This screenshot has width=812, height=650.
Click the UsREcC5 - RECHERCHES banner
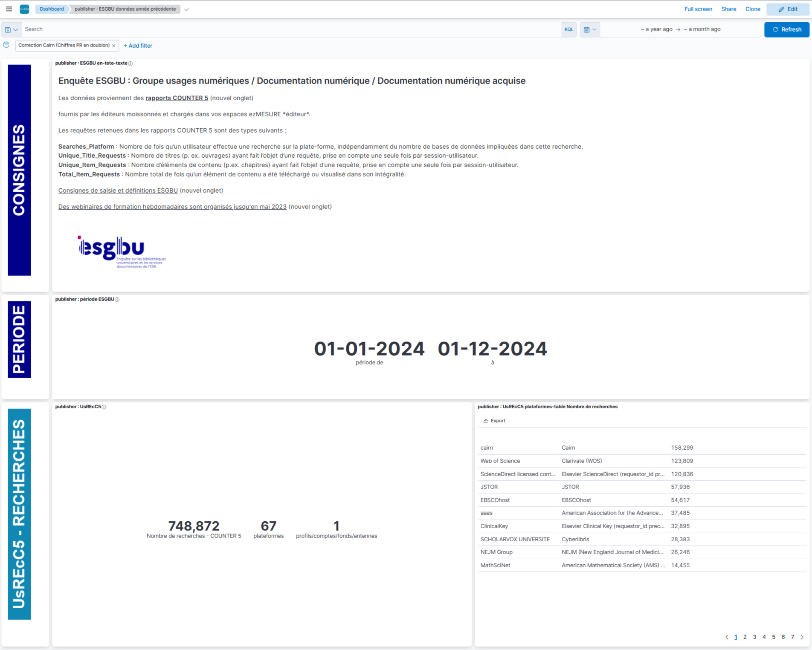[19, 514]
